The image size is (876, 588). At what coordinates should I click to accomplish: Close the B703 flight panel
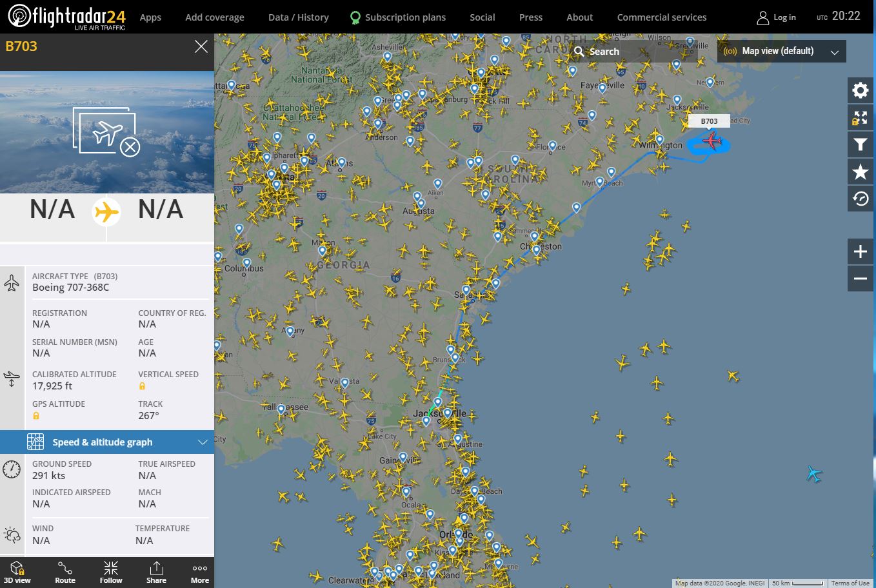pos(201,46)
